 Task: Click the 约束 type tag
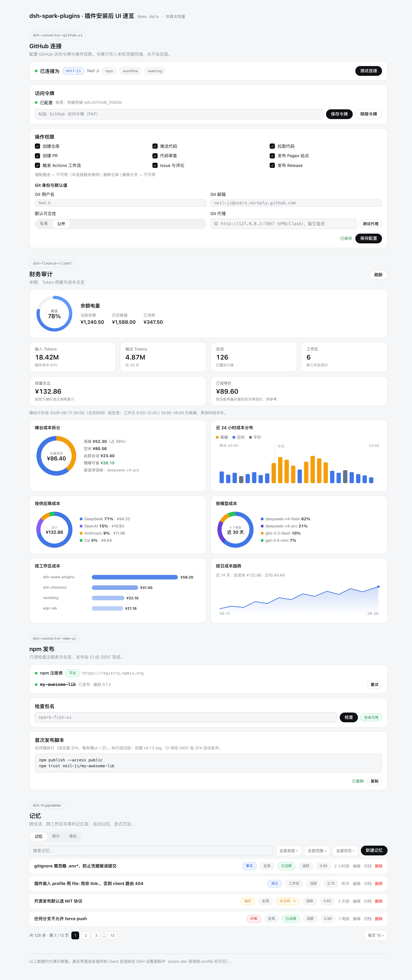pos(254,919)
